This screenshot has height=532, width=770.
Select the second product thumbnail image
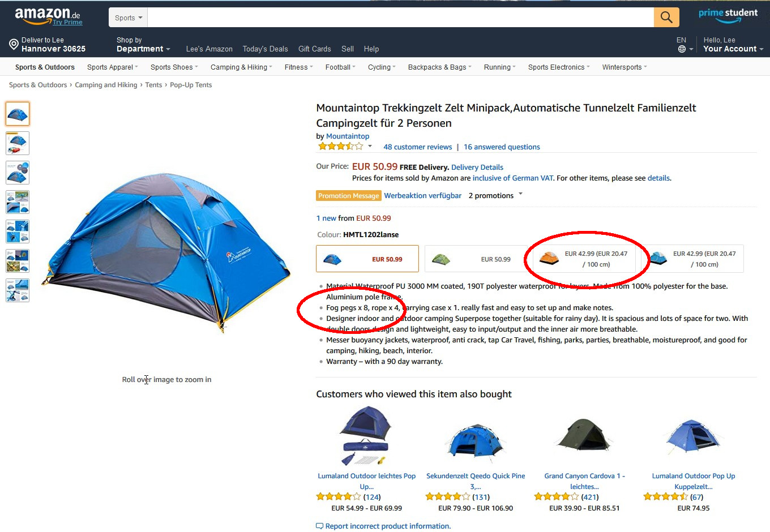click(17, 143)
